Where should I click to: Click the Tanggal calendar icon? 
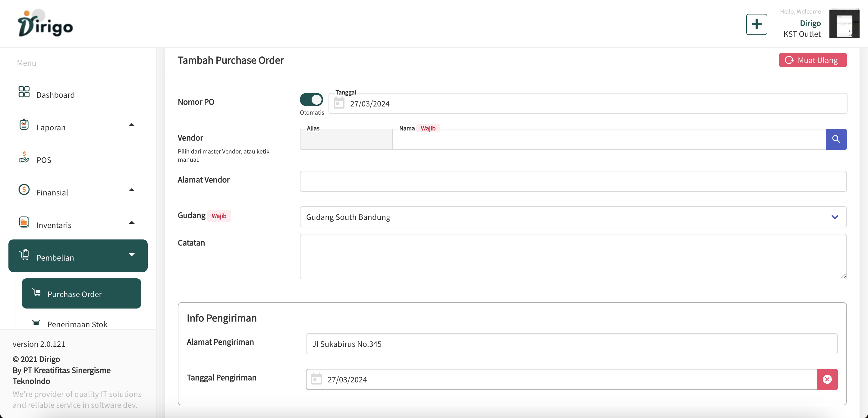pyautogui.click(x=339, y=103)
